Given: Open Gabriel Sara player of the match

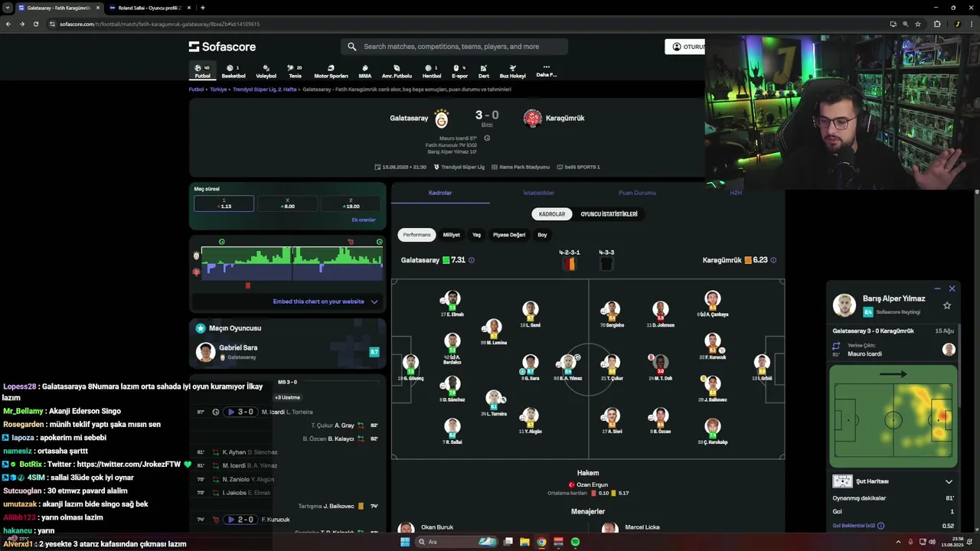Looking at the screenshot, I should pos(288,352).
